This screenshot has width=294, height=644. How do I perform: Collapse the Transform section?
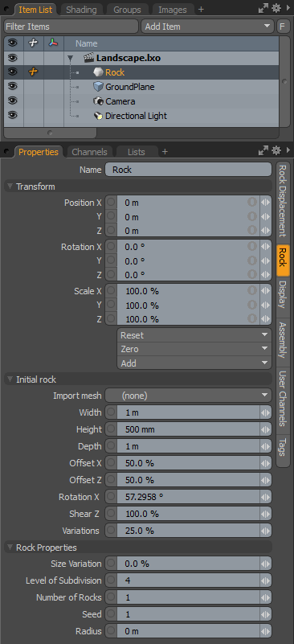(10, 187)
